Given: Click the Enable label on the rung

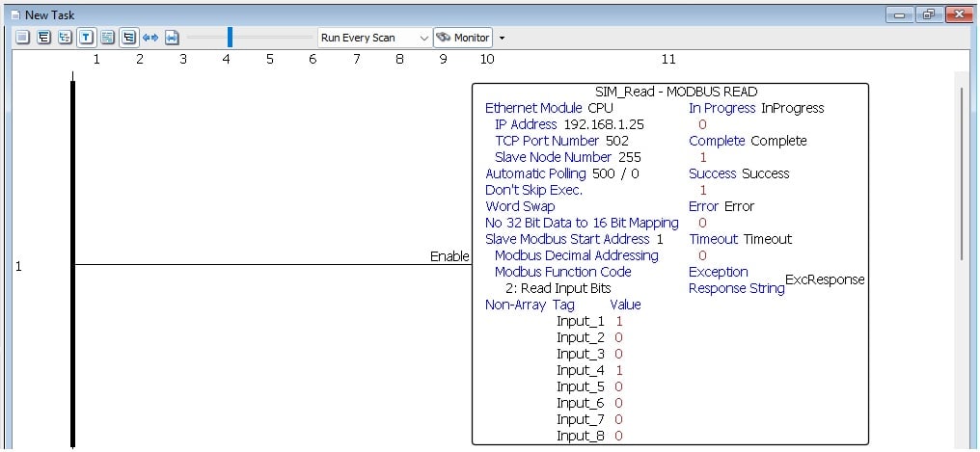Looking at the screenshot, I should [449, 256].
